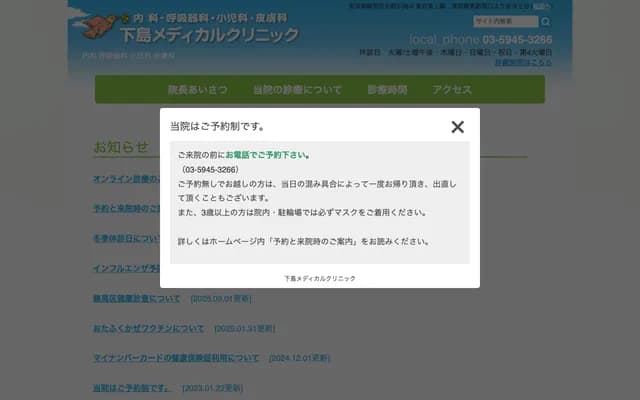Click the search magnifier icon in header

point(546,22)
